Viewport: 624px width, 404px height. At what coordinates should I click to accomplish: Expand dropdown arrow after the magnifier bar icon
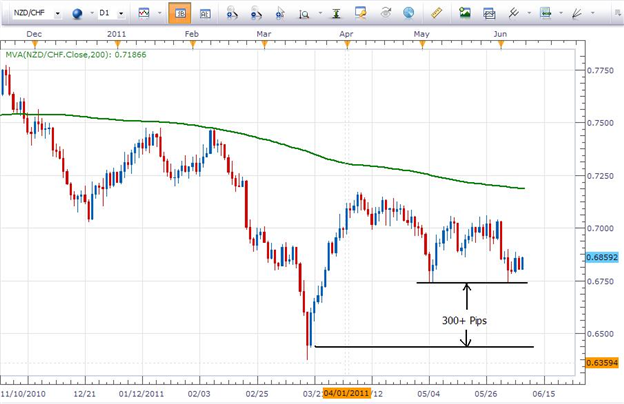tap(320, 13)
